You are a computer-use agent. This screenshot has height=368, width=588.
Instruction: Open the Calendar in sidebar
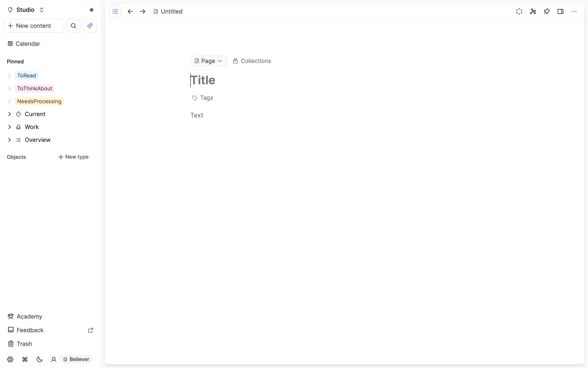pos(28,44)
